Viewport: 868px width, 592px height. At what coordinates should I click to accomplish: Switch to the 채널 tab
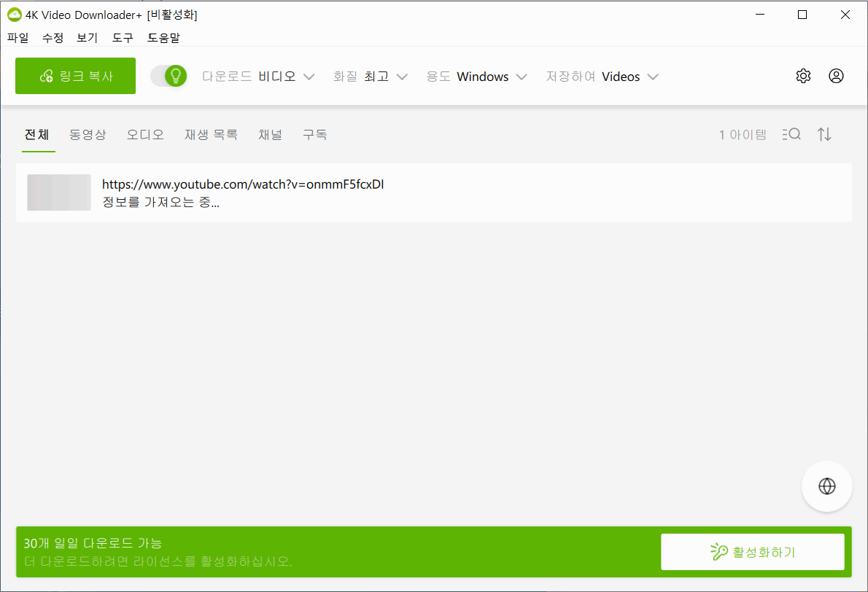270,134
